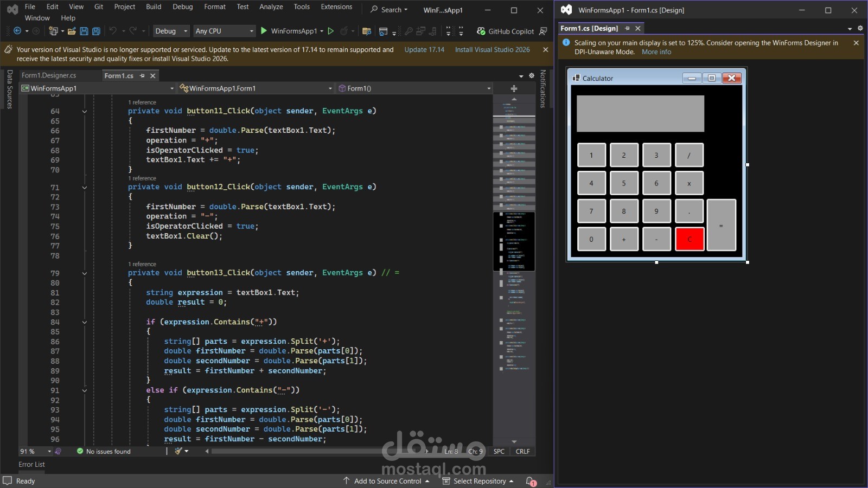Click the Navigate Backward arrow
868x488 pixels.
tap(17, 31)
